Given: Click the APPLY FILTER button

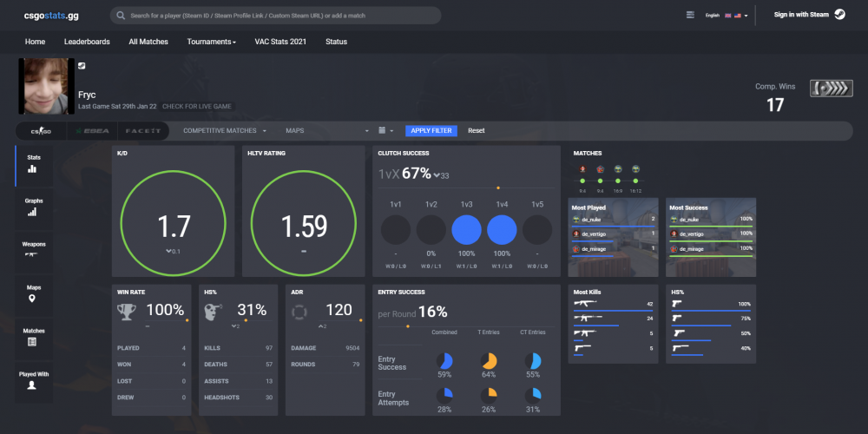Looking at the screenshot, I should click(431, 131).
